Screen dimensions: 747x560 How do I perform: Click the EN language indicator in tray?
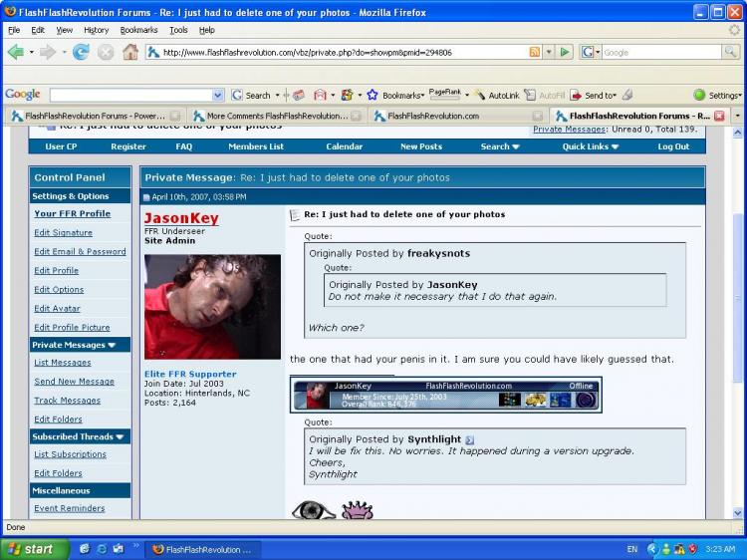click(631, 549)
